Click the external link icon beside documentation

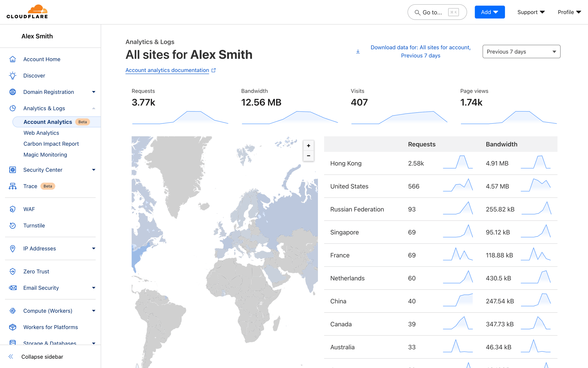213,70
